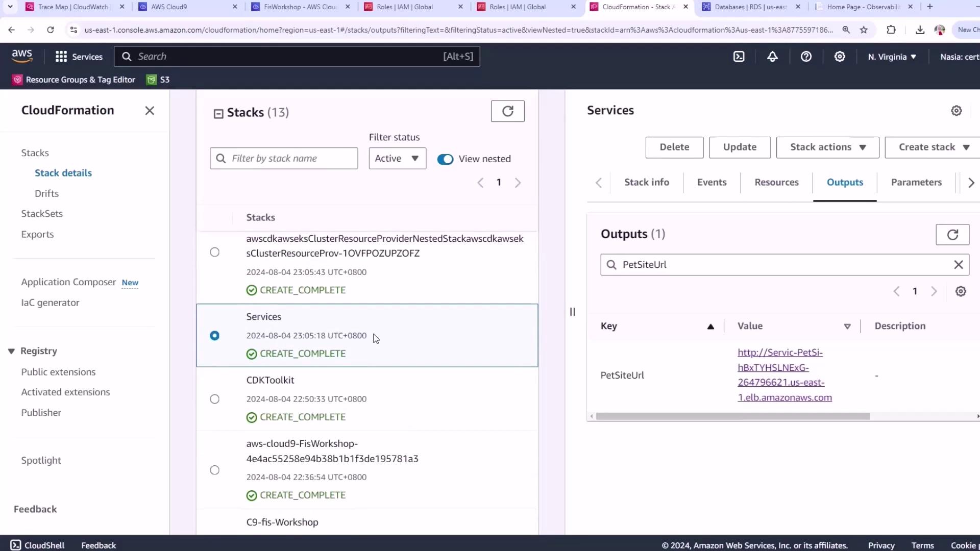The width and height of the screenshot is (980, 551).
Task: Click the split panel resize handle
Action: point(573,312)
